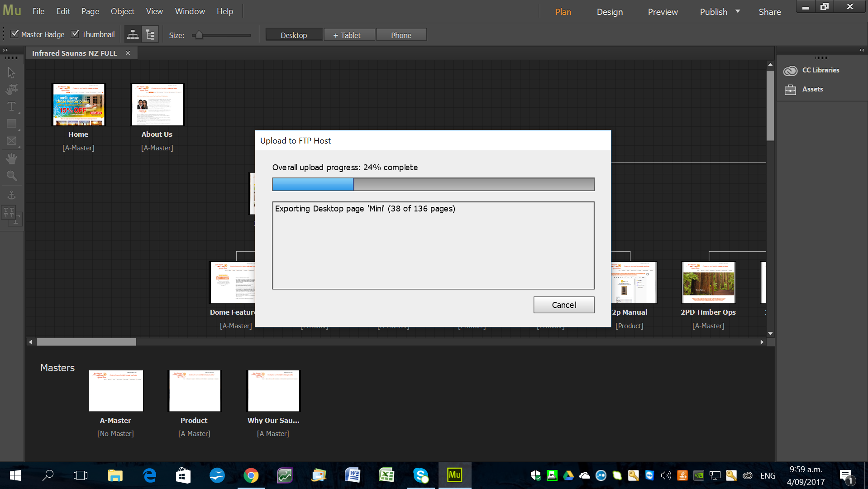Select the Hand tool
The width and height of the screenshot is (868, 489).
tap(11, 158)
